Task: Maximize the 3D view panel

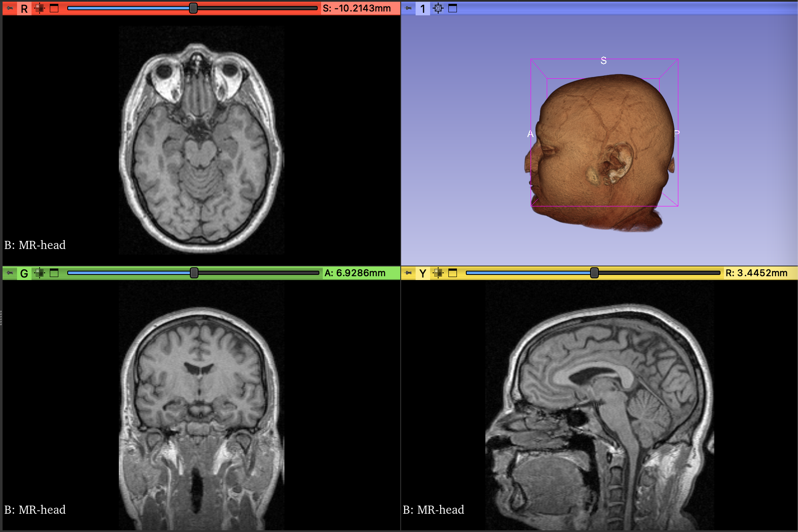Action: pyautogui.click(x=453, y=8)
